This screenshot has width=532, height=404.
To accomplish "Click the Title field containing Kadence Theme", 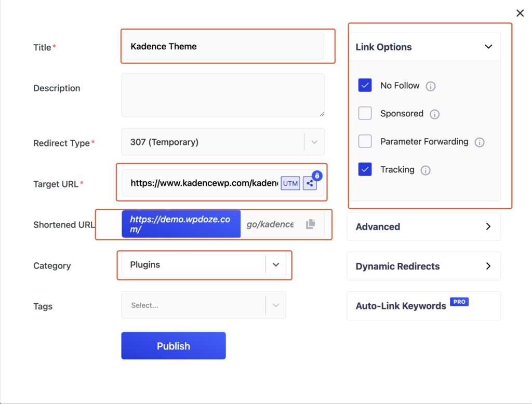I will 222,46.
